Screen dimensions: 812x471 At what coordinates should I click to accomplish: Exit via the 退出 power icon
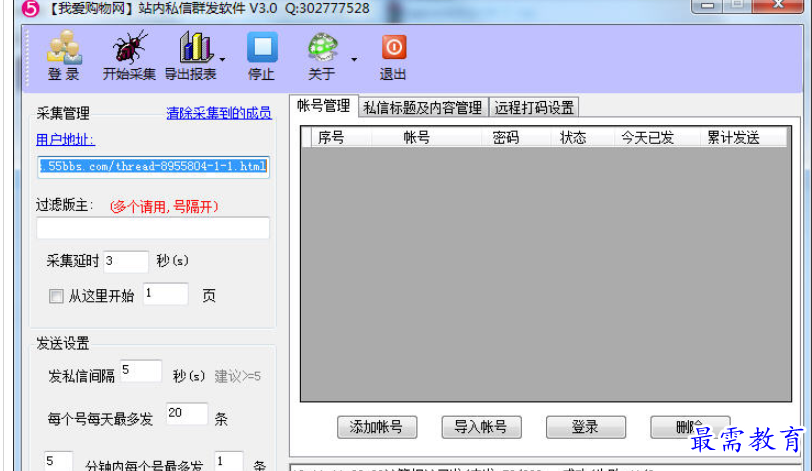[393, 55]
